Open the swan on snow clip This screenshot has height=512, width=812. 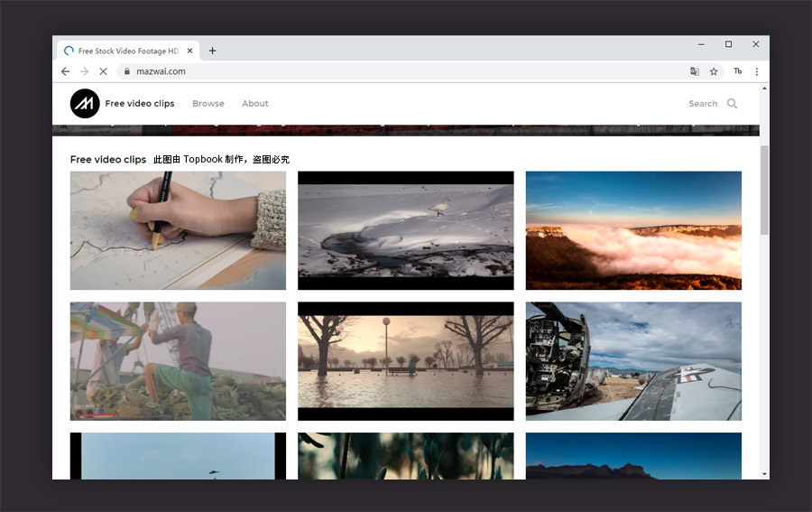point(405,230)
